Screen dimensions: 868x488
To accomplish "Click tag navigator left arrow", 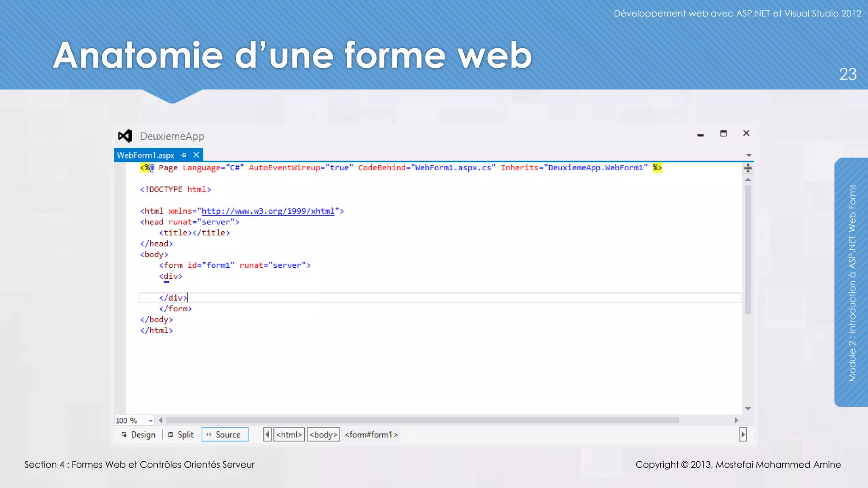I will point(267,435).
